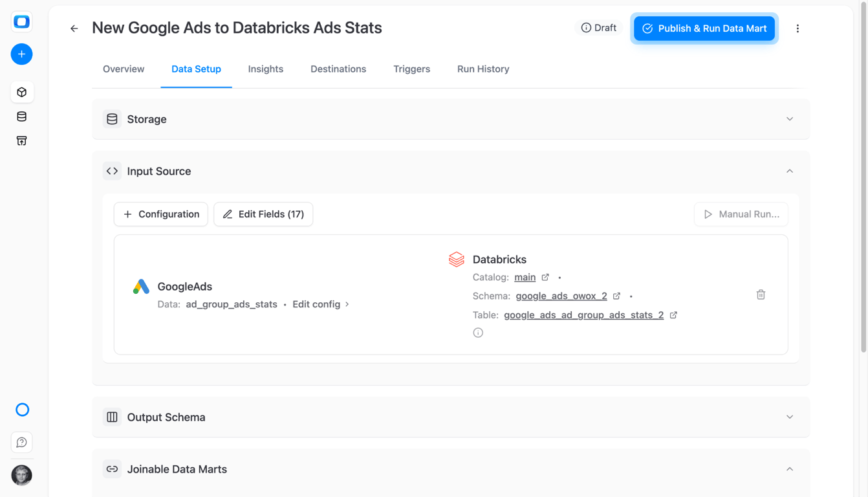This screenshot has width=868, height=497.
Task: Click the Input Source heading text
Action: pyautogui.click(x=159, y=171)
